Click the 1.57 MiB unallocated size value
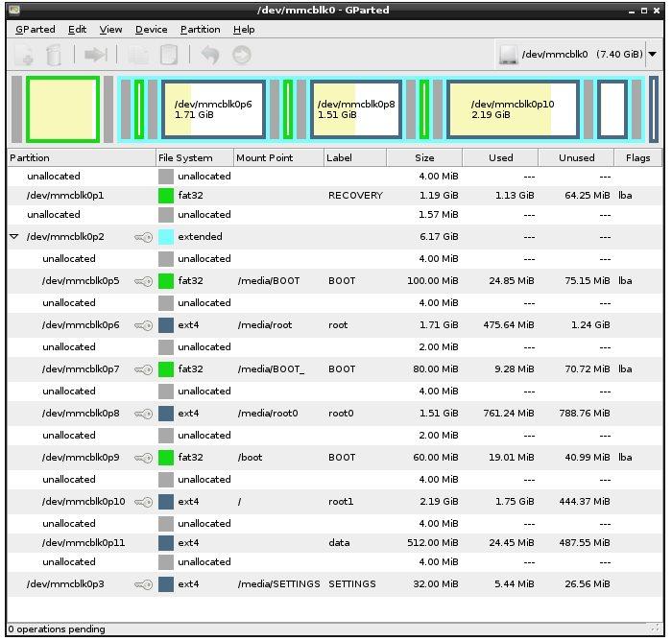The height and width of the screenshot is (641, 672). pos(439,215)
